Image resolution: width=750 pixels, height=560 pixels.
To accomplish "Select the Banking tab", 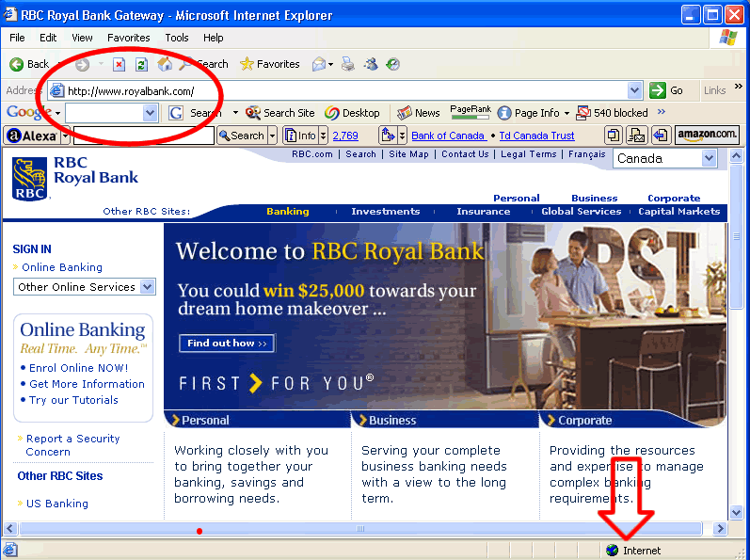I will pyautogui.click(x=288, y=212).
